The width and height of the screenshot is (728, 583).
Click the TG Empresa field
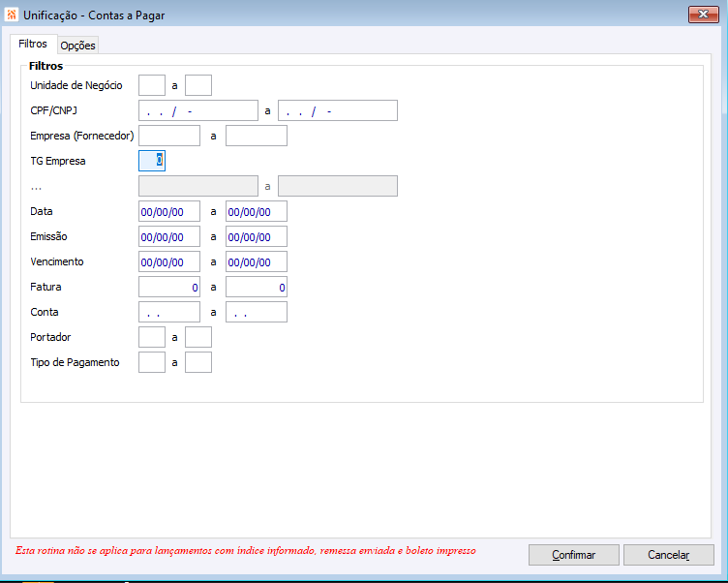152,161
